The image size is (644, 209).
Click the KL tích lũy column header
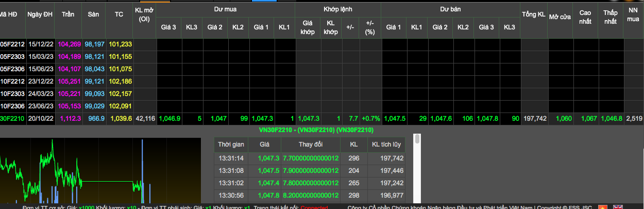(x=386, y=144)
